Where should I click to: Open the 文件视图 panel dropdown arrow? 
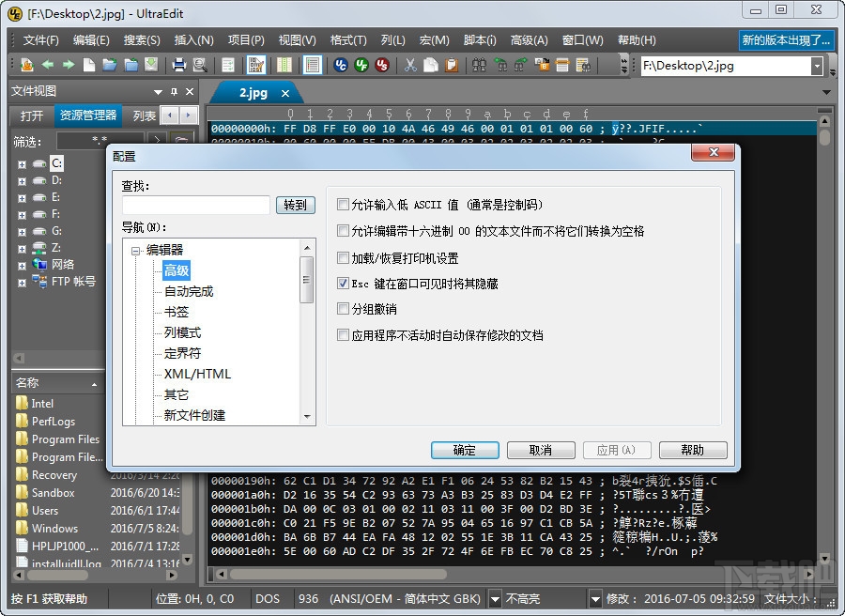[158, 92]
